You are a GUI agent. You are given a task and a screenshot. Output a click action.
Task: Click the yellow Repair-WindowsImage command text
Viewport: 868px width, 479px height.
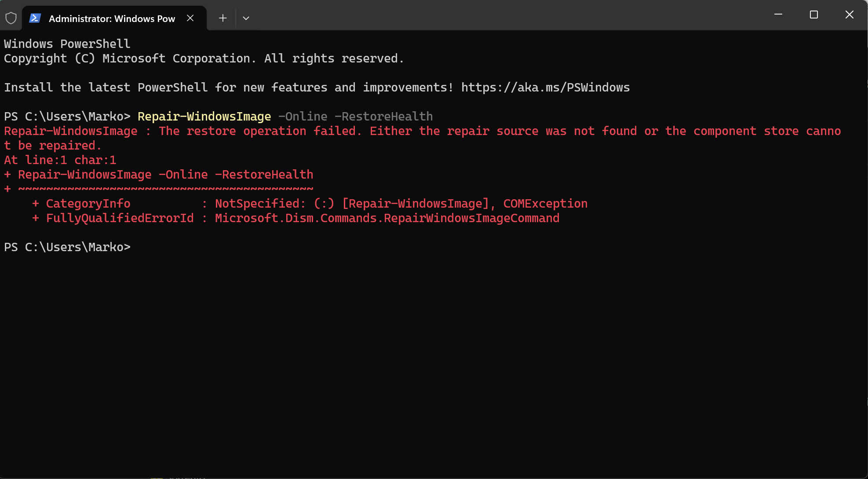tap(204, 117)
